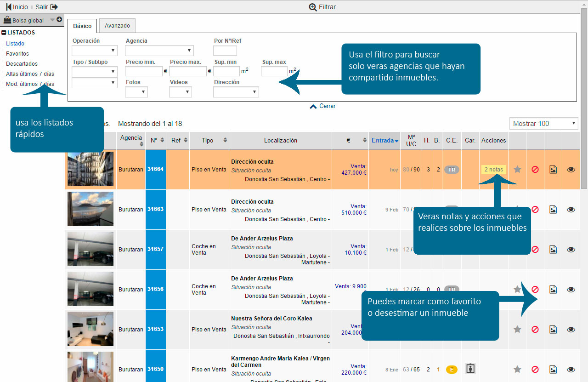Screen dimensions: 588x382
Task: View property 31663 with eye icon
Action: tap(571, 209)
